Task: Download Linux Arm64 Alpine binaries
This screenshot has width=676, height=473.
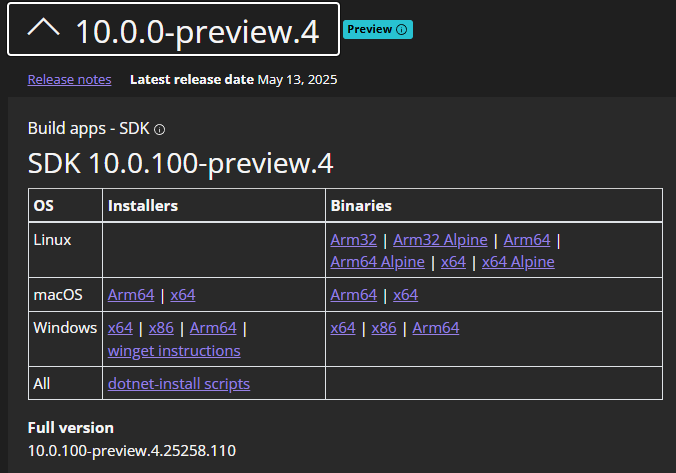Action: [377, 262]
